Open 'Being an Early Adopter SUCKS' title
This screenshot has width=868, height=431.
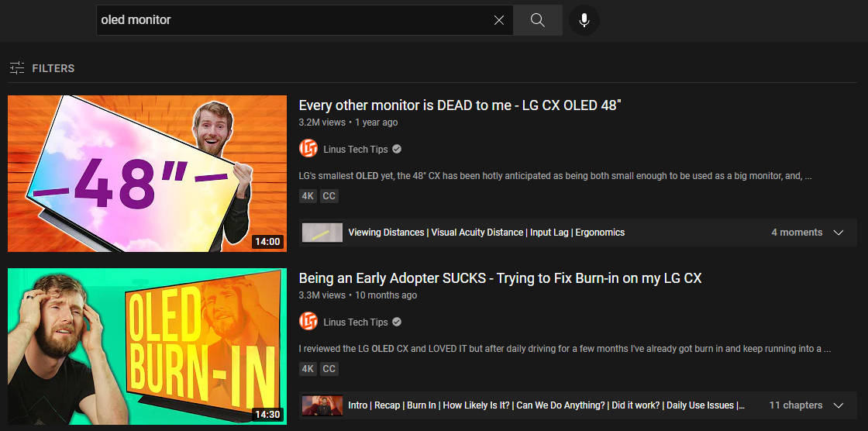pyautogui.click(x=500, y=278)
